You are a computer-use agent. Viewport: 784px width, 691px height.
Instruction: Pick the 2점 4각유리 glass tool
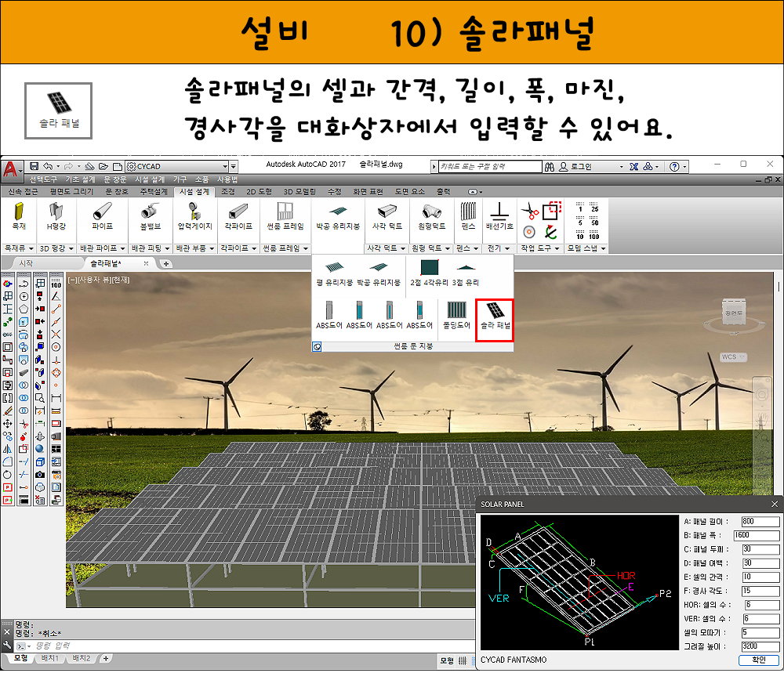click(x=429, y=273)
